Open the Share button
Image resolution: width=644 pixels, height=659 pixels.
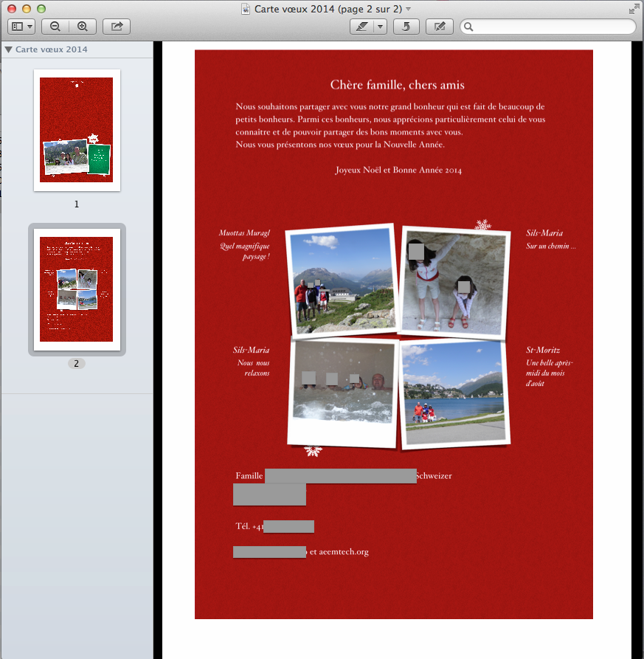click(x=117, y=27)
